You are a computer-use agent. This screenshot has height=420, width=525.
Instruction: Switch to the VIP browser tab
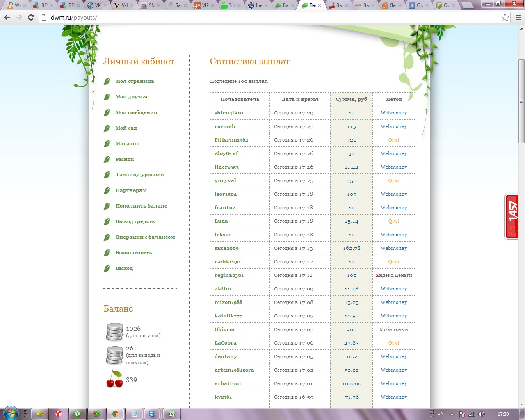click(x=203, y=5)
